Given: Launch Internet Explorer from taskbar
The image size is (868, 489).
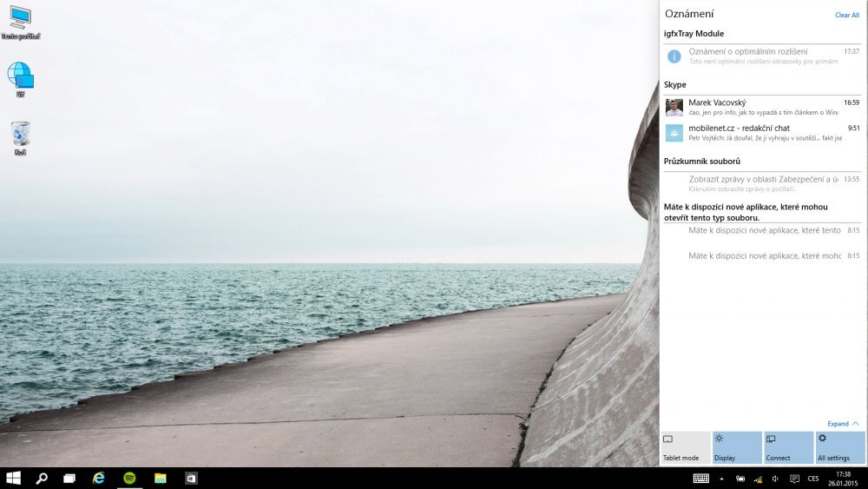Looking at the screenshot, I should point(99,478).
